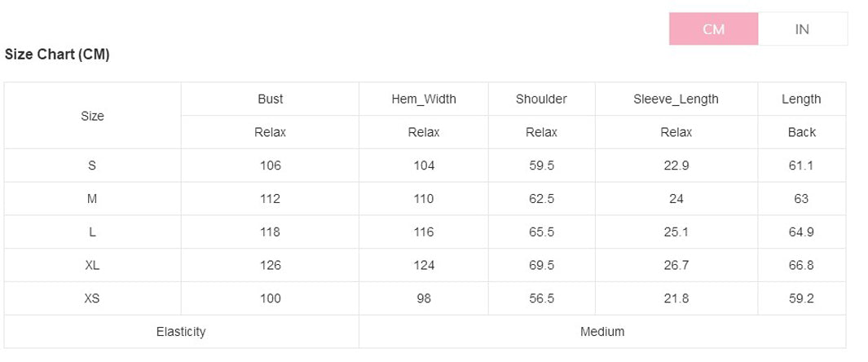
Task: Click the 126 bust value for XL
Action: coord(270,266)
